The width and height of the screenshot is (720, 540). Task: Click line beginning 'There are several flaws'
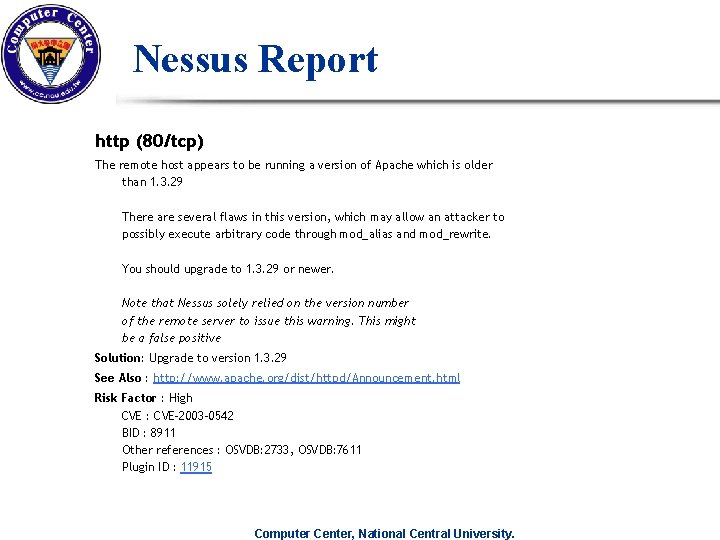click(x=313, y=217)
